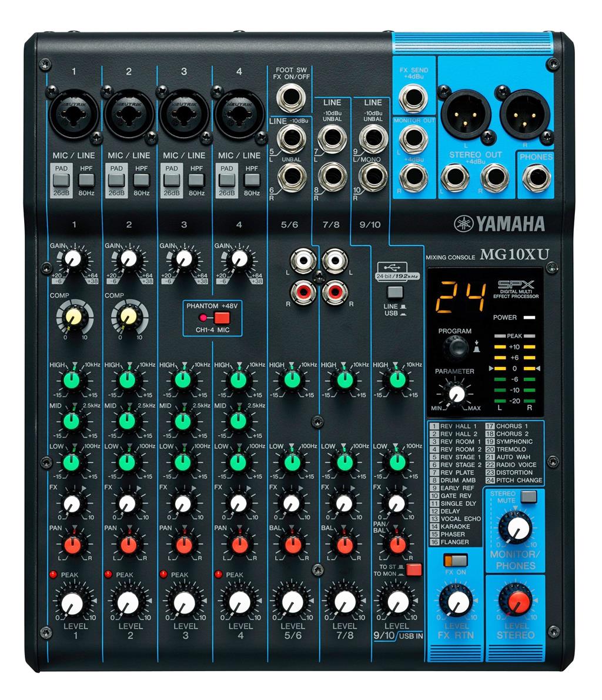The image size is (602, 700).
Task: Click the channel 9/10 HIGH EQ knob
Action: (397, 381)
